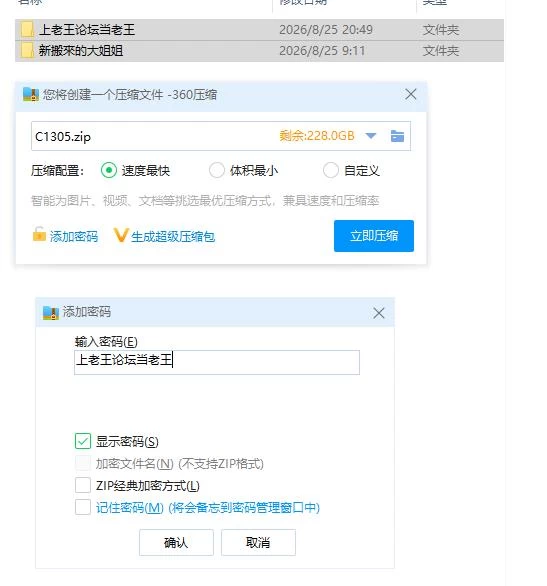Select the 上老王论坛当老王 folder row
The width and height of the screenshot is (547, 586).
(259, 30)
